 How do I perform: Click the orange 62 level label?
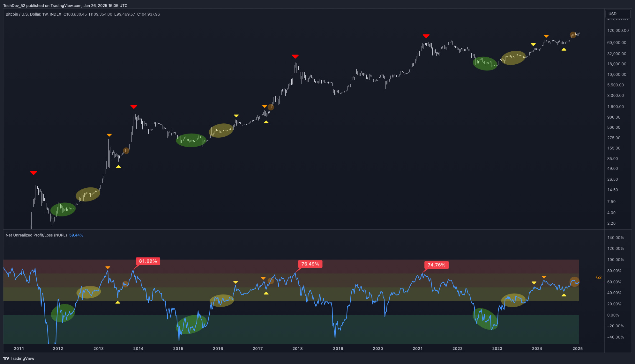599,277
